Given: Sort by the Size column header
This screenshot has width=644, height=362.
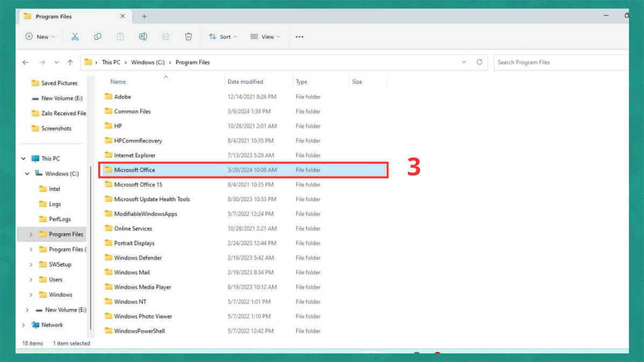Looking at the screenshot, I should pyautogui.click(x=357, y=82).
